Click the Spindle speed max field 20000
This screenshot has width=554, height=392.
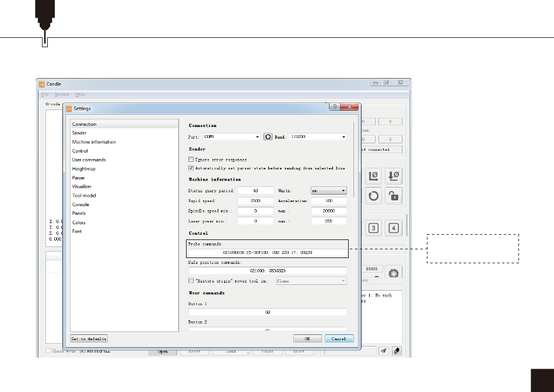click(328, 211)
